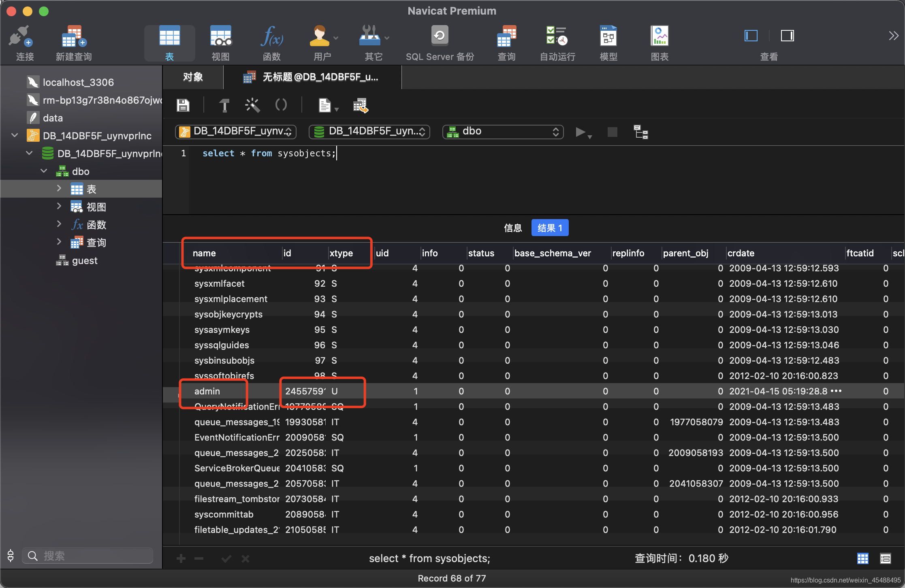Toggle the right information pane view

pos(787,36)
